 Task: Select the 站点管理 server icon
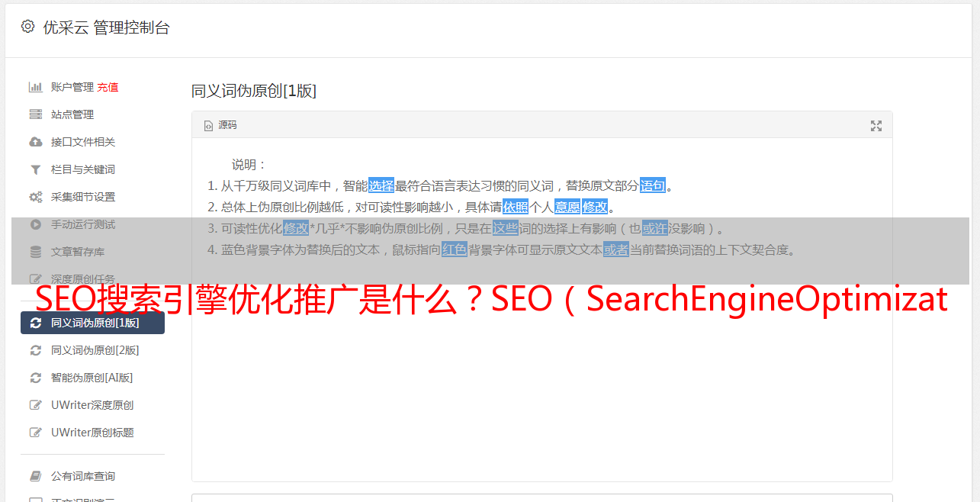click(35, 114)
